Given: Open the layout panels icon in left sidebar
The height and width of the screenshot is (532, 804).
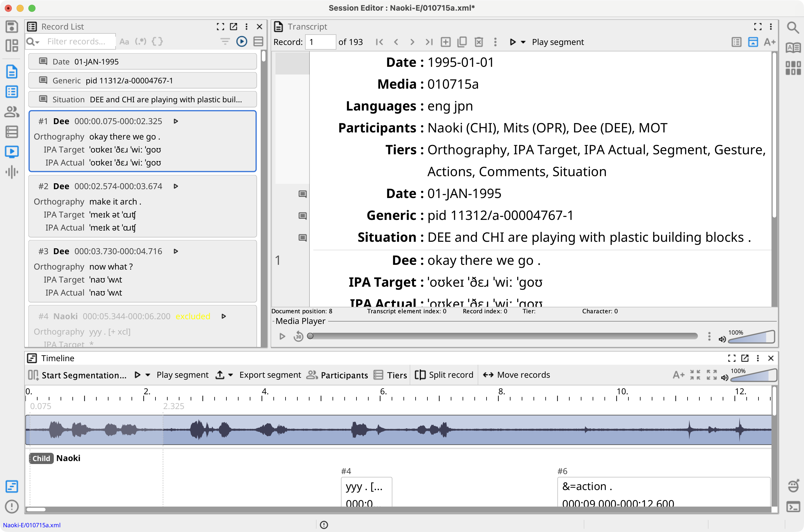Looking at the screenshot, I should tap(12, 46).
